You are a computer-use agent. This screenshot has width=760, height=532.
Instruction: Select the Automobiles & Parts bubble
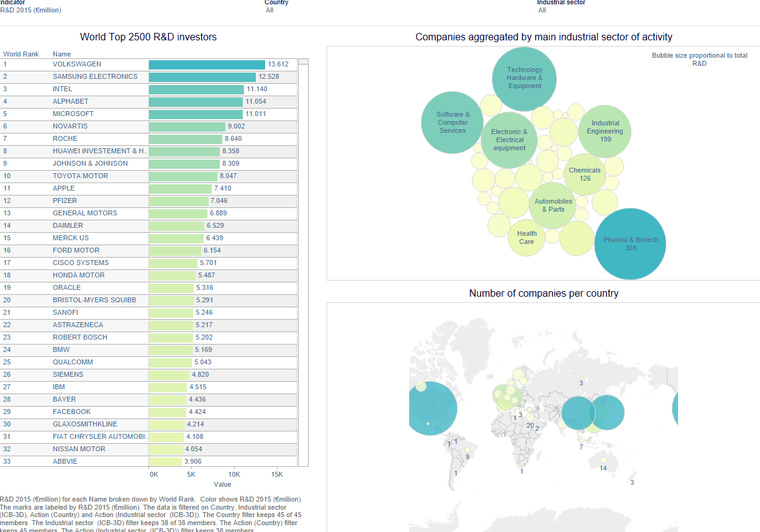tap(553, 205)
